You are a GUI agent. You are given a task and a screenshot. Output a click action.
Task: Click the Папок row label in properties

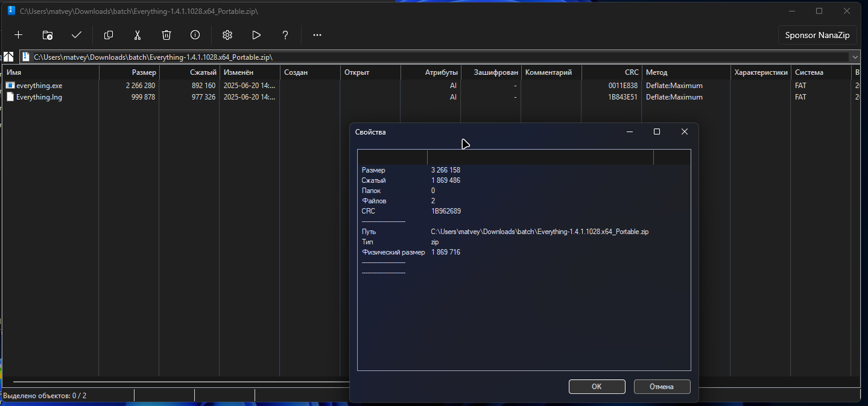pyautogui.click(x=372, y=191)
